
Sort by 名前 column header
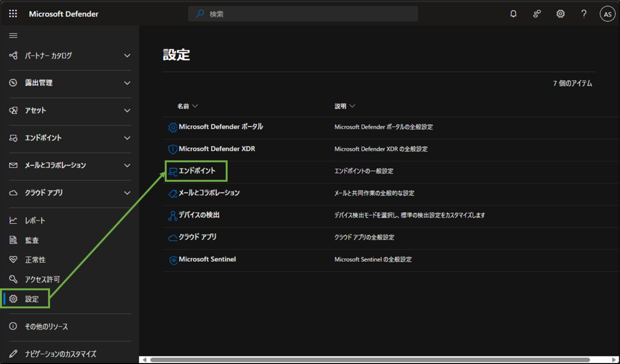pyautogui.click(x=188, y=106)
